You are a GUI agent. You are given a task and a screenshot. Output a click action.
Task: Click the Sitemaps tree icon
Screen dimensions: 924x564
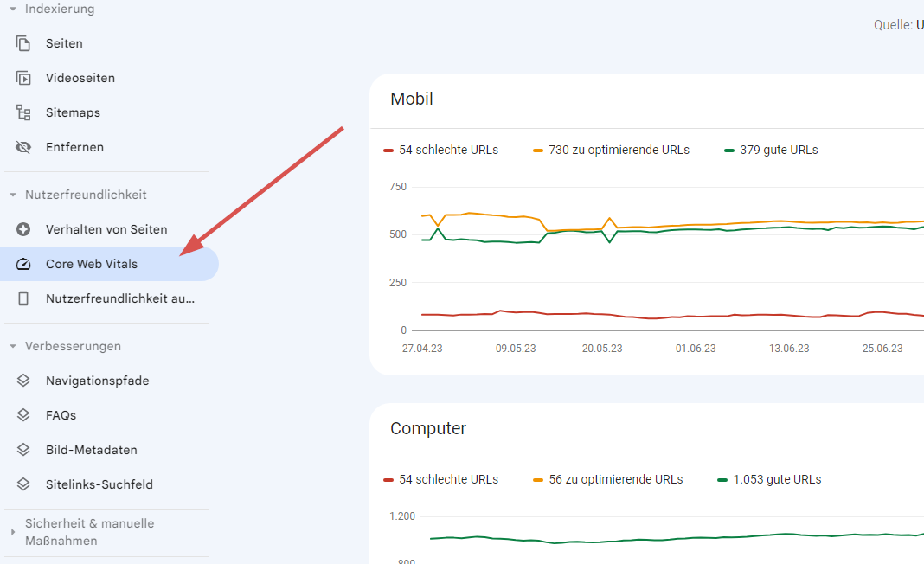pos(23,112)
